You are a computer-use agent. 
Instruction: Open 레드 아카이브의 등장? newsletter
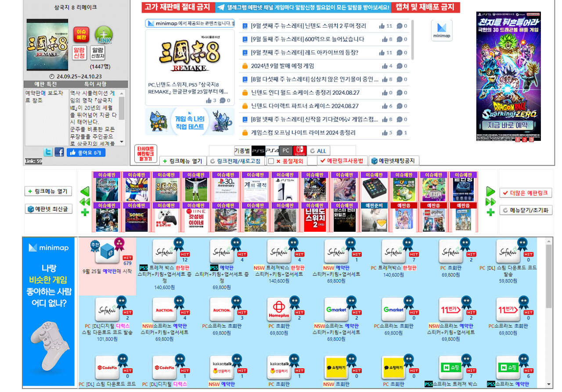click(x=305, y=53)
